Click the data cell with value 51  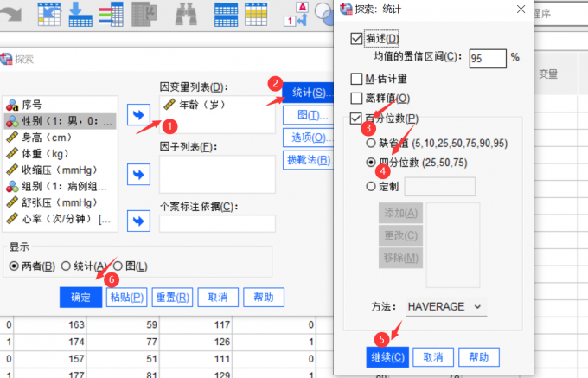point(123,359)
